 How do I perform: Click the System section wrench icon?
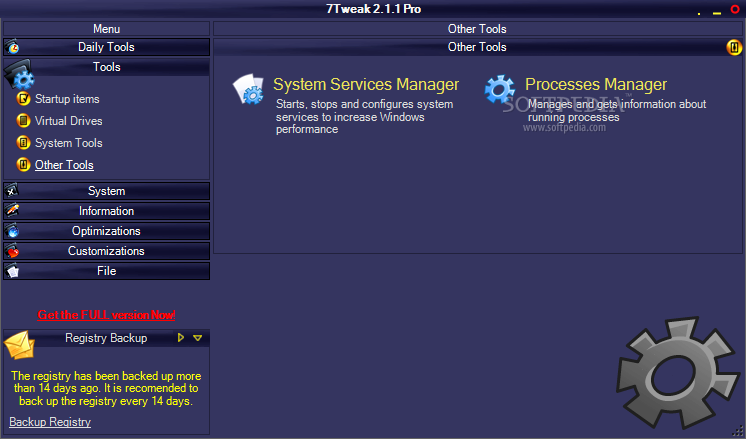[11, 191]
